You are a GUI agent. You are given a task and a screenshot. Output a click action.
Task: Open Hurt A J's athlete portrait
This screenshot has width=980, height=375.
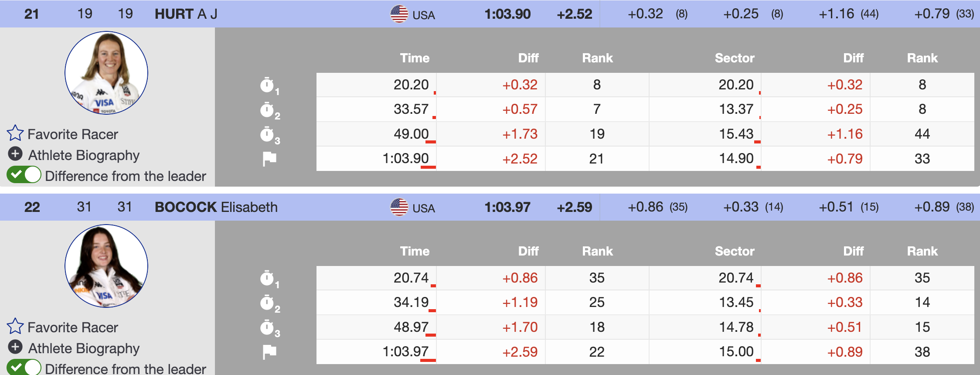(106, 73)
